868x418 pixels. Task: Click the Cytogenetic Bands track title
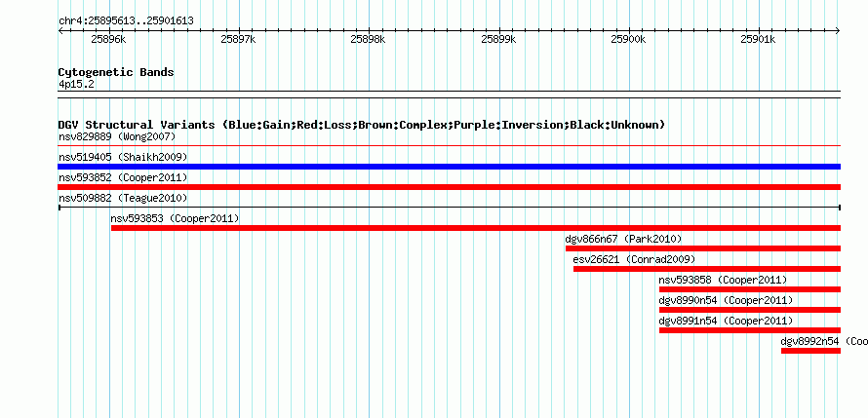point(116,72)
